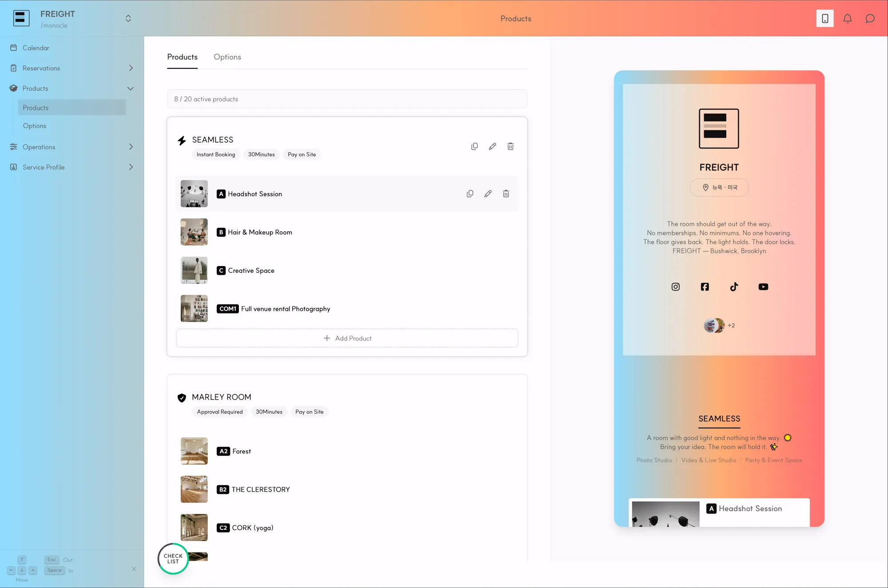
Task: Click the Forest room thumbnail
Action: coord(194,451)
